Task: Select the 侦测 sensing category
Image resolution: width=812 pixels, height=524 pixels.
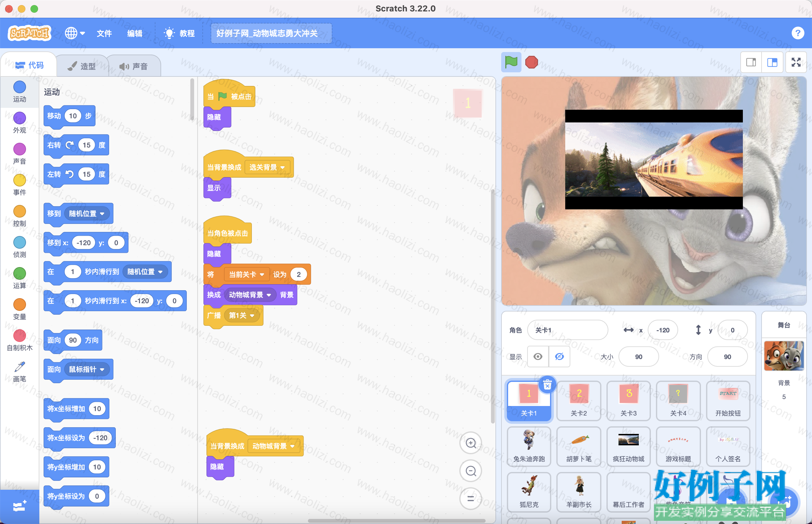Action: 20,247
